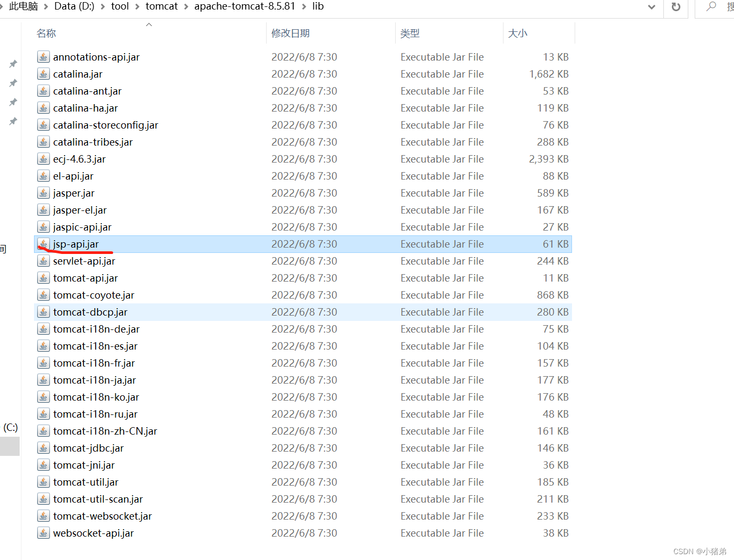The image size is (734, 560).
Task: Click the catalina-ha.jar file icon
Action: pos(44,108)
